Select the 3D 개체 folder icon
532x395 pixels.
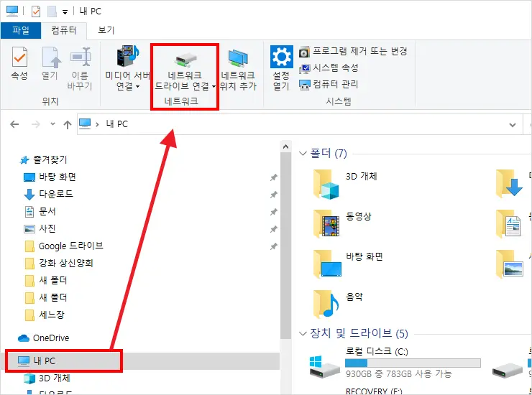326,185
